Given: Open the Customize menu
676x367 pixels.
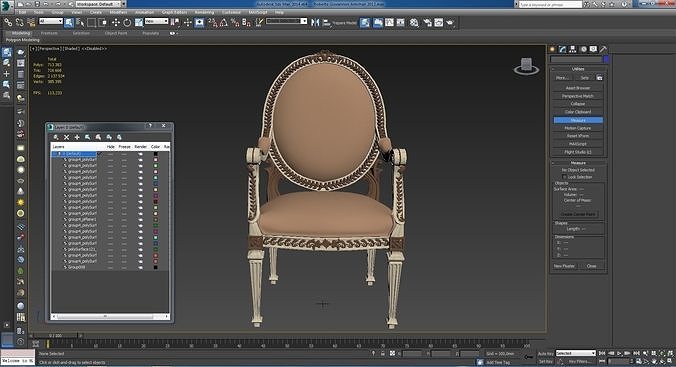Looking at the screenshot, I should click(x=231, y=13).
